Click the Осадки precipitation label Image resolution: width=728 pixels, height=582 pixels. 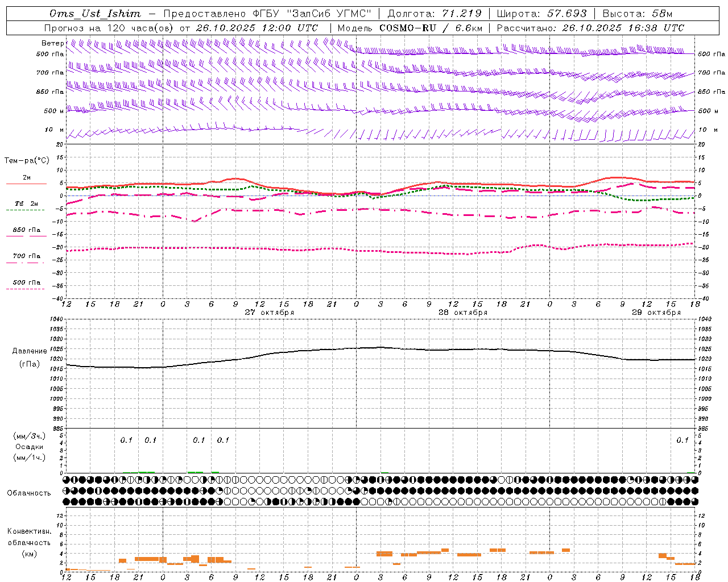[29, 447]
